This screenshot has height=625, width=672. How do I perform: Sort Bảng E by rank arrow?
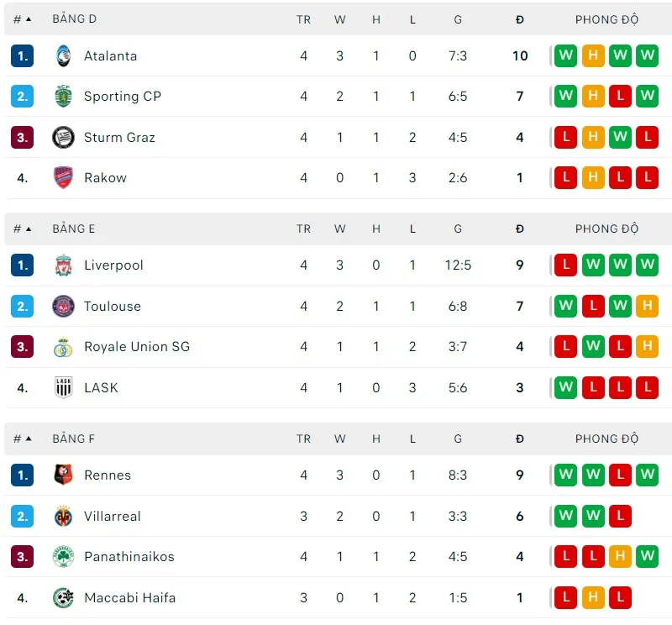tap(29, 228)
